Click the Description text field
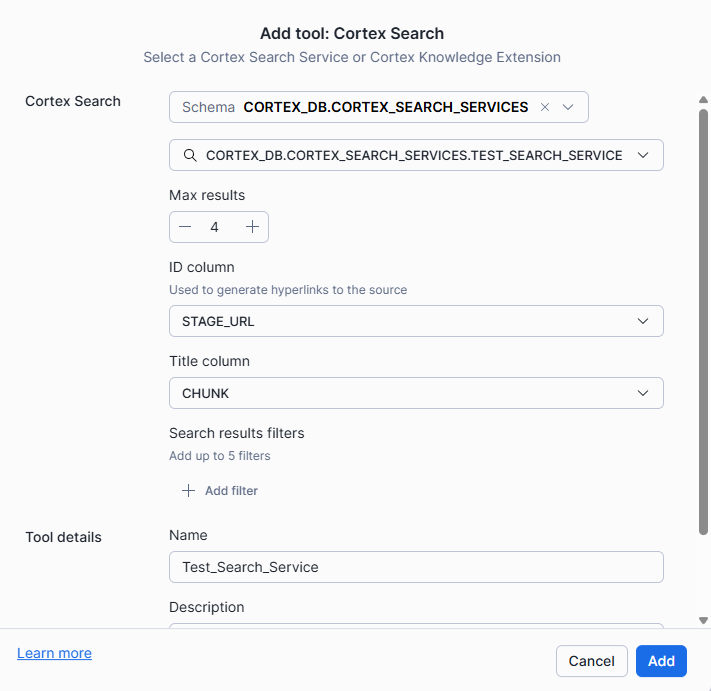The width and height of the screenshot is (711, 691). (416, 626)
